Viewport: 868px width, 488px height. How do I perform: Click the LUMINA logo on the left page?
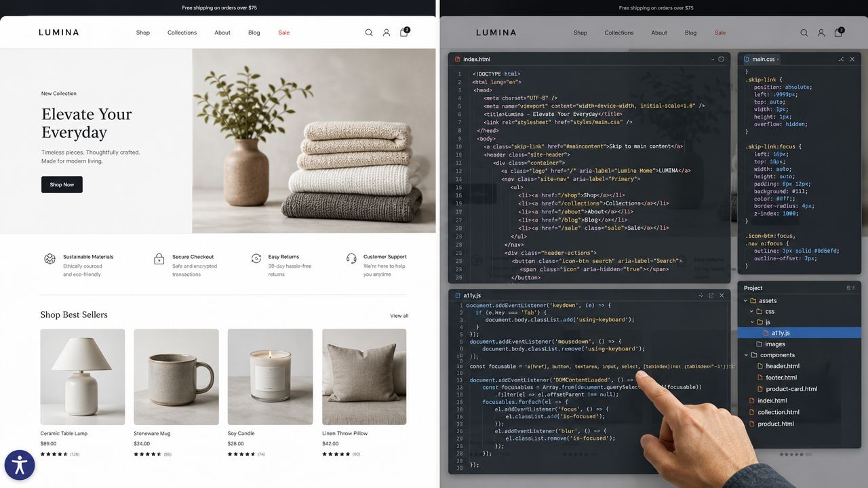[59, 33]
